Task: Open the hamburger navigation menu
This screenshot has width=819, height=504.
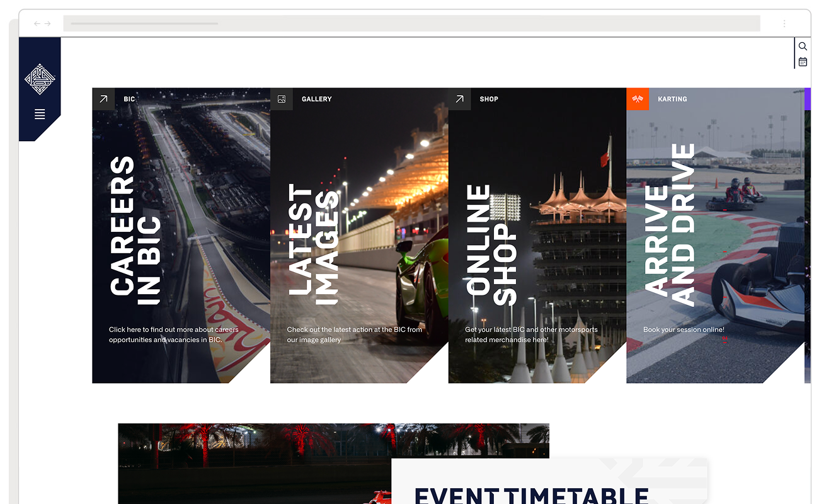Action: pyautogui.click(x=40, y=114)
